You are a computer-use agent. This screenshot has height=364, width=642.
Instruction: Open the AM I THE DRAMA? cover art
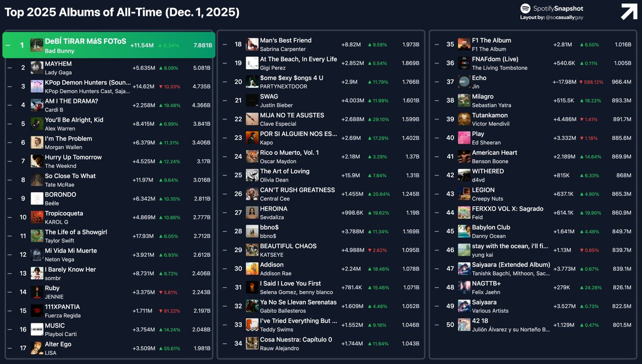click(37, 105)
